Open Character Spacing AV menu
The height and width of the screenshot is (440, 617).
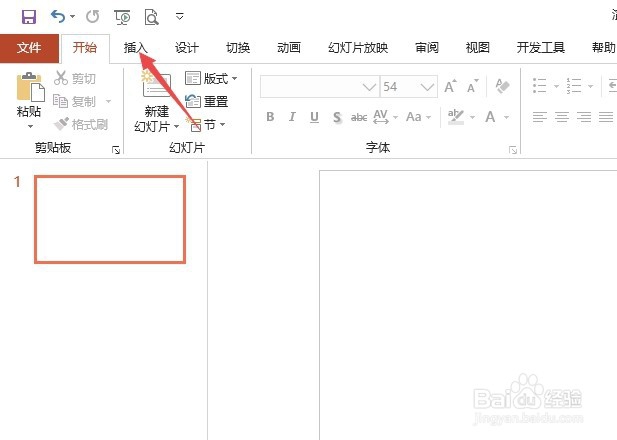pyautogui.click(x=386, y=117)
